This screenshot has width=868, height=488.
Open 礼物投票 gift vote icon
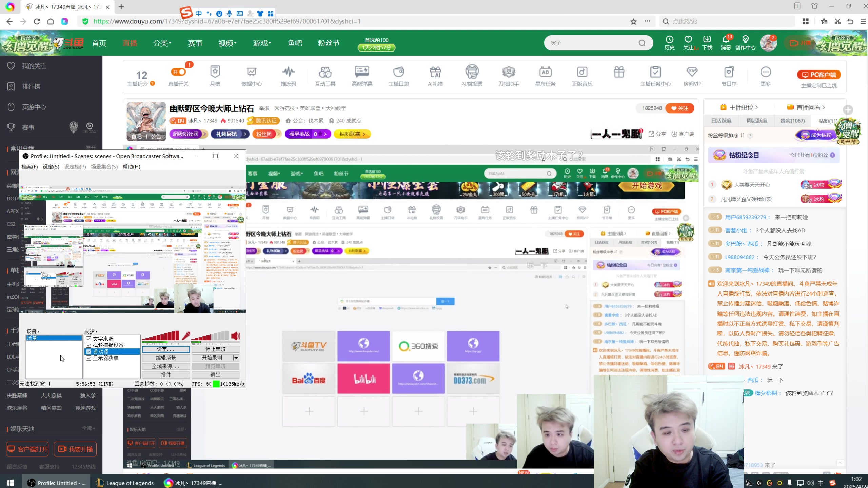click(x=472, y=76)
